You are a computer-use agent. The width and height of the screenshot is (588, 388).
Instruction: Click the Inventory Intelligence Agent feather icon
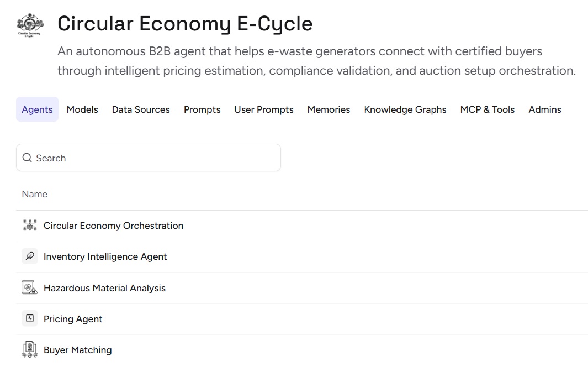[x=30, y=256]
